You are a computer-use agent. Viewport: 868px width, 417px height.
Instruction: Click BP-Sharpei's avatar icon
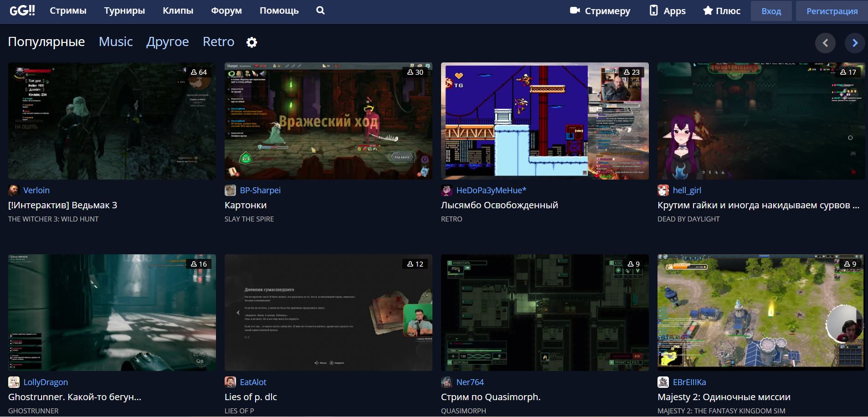point(230,190)
